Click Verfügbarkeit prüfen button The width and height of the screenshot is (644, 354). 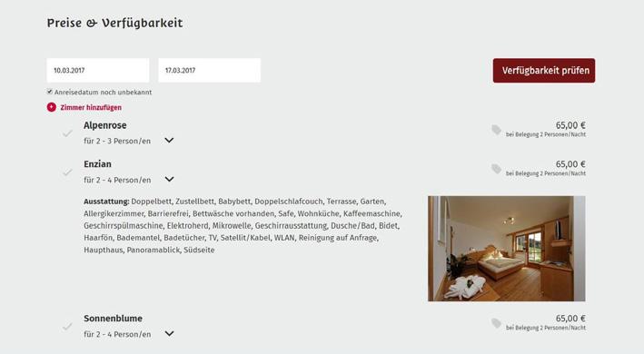544,71
